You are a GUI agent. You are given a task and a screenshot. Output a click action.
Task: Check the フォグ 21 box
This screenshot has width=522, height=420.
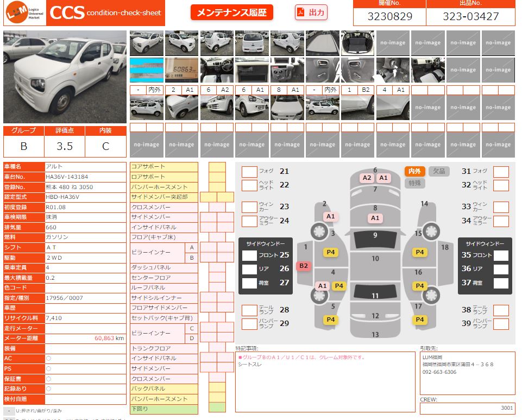[x=249, y=172]
